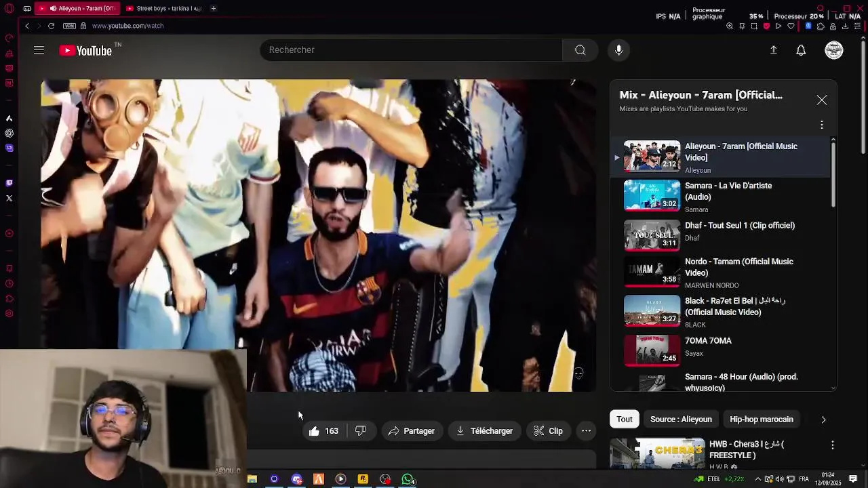Select 8lack - Ra7et El Bel entry
Image resolution: width=868 pixels, height=488 pixels.
720,312
